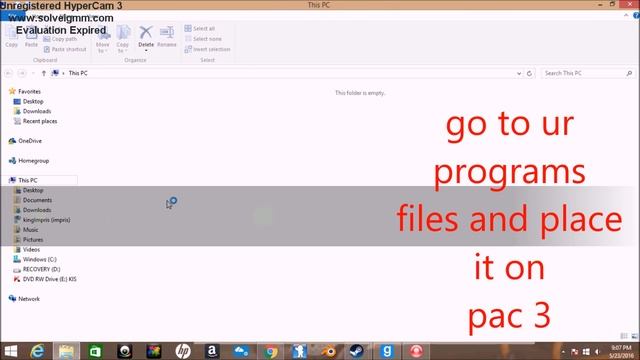Open the Help question mark icon
The height and width of the screenshot is (360, 640).
(636, 15)
